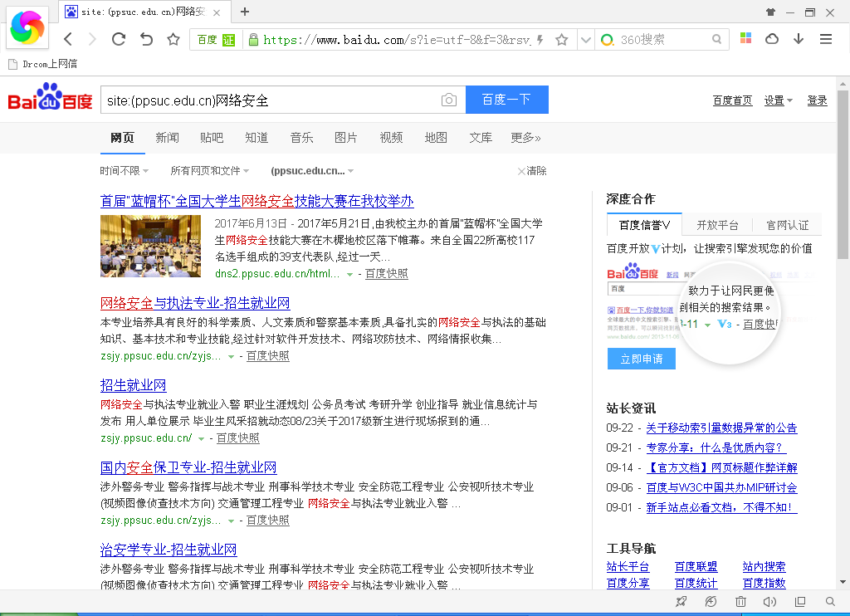The height and width of the screenshot is (616, 850).
Task: Switch to 文库 tab
Action: click(x=481, y=138)
